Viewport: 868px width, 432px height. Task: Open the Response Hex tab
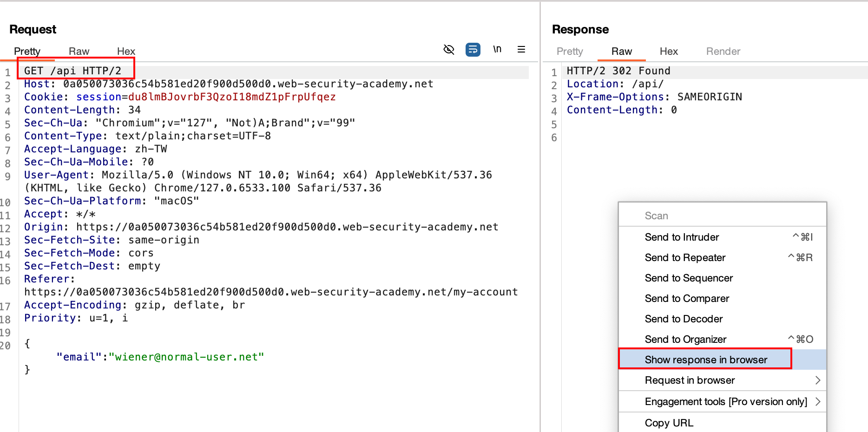tap(669, 51)
